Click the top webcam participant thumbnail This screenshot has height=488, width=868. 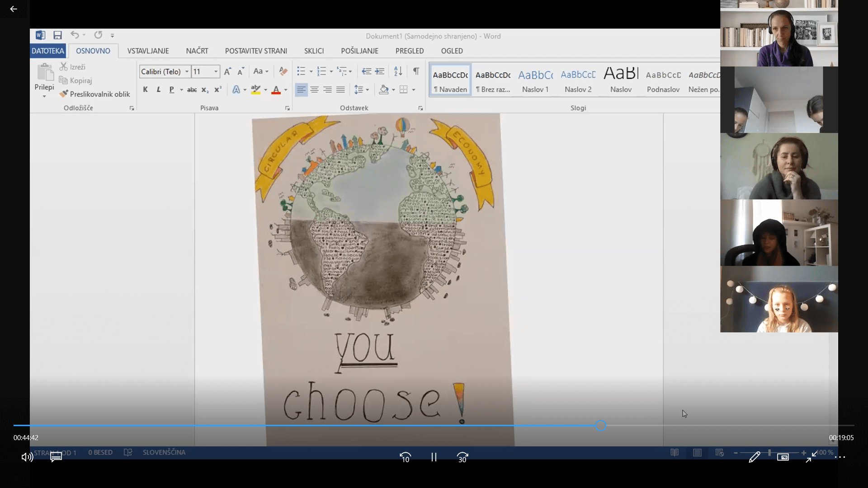pos(779,33)
